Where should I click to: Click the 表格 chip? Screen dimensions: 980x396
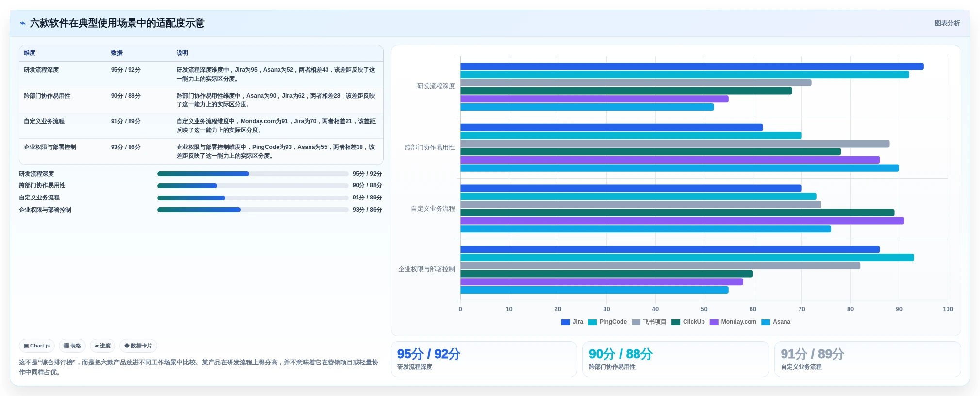72,346
